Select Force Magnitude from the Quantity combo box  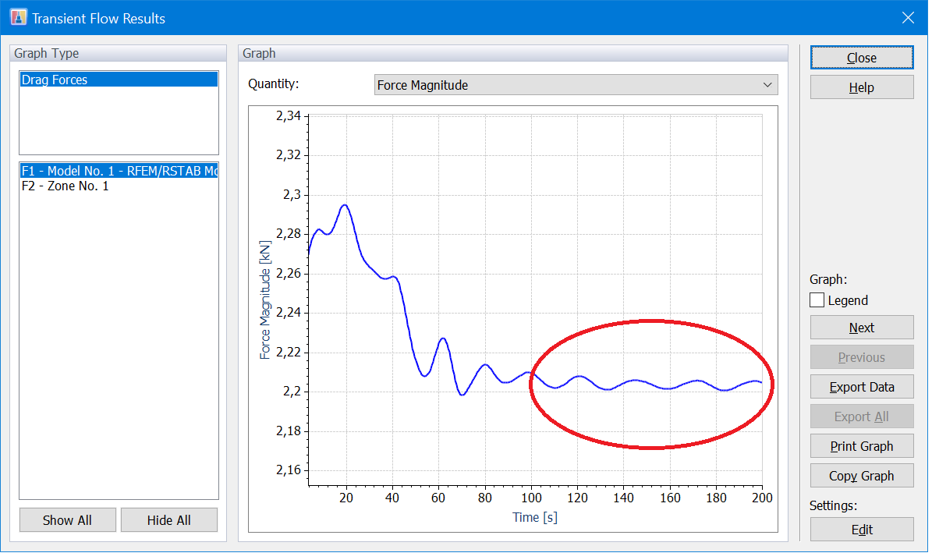point(576,84)
